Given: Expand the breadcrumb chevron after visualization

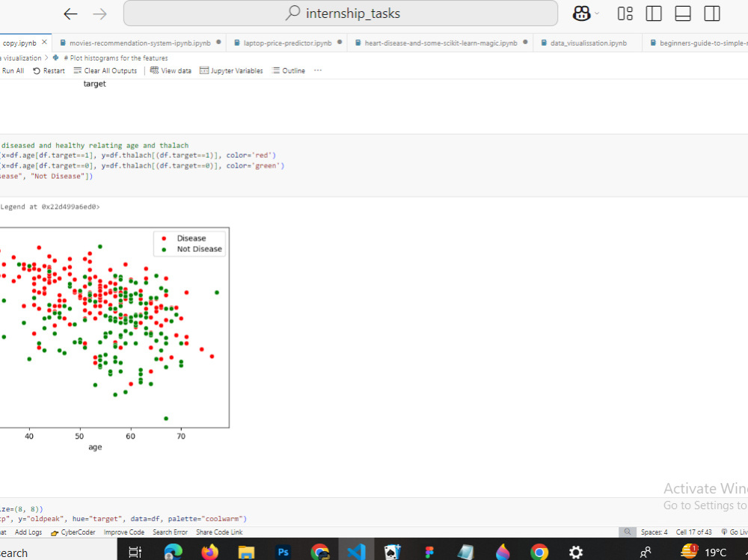Looking at the screenshot, I should pyautogui.click(x=46, y=58).
